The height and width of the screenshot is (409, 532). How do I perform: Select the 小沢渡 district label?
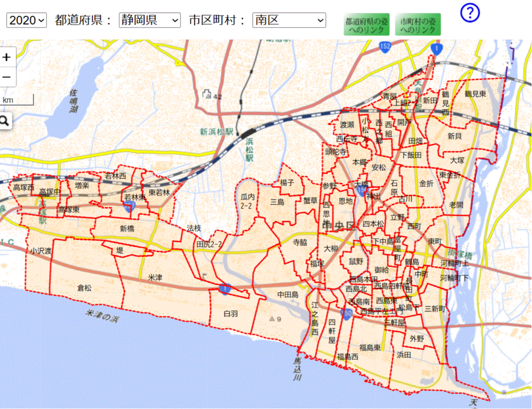coord(41,251)
